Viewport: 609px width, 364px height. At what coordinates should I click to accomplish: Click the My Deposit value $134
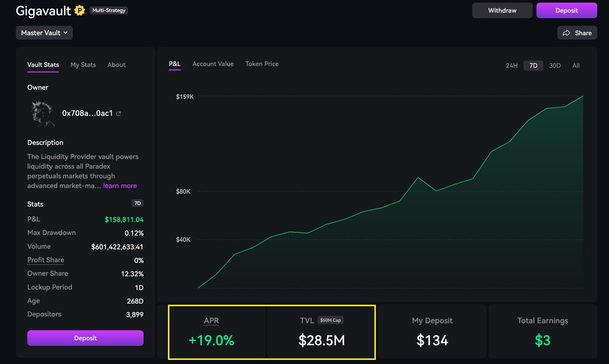[x=432, y=341]
